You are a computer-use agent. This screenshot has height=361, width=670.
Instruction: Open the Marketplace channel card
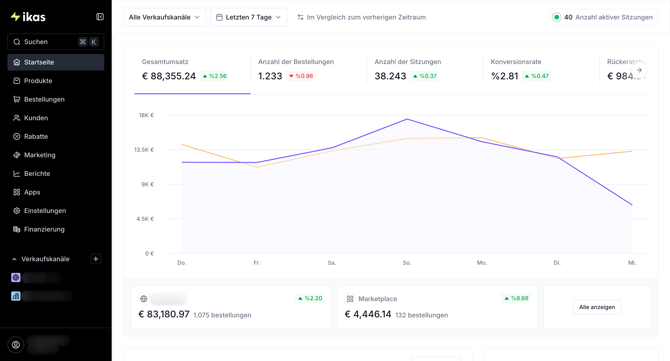coord(437,307)
